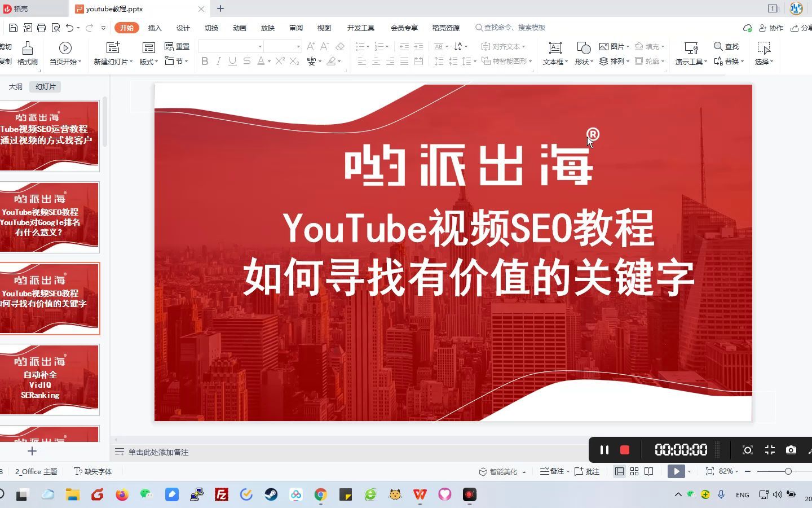Open the 形状 shapes tool

point(581,54)
